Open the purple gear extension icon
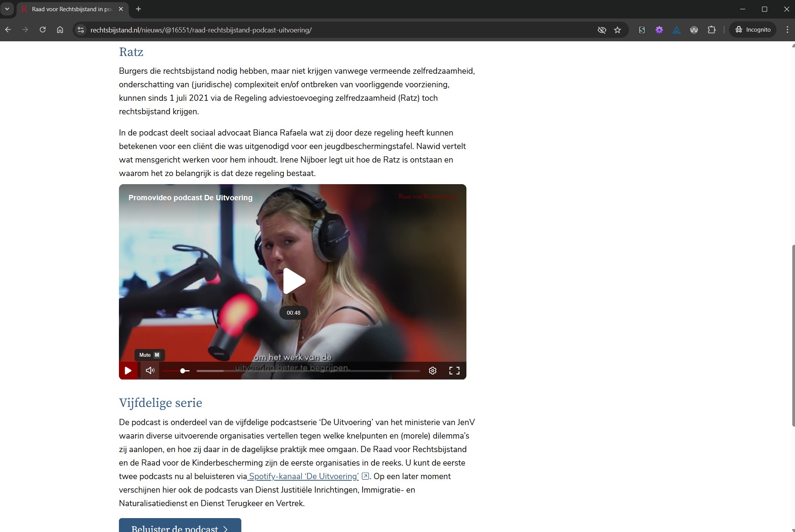Image resolution: width=795 pixels, height=532 pixels. [x=659, y=30]
